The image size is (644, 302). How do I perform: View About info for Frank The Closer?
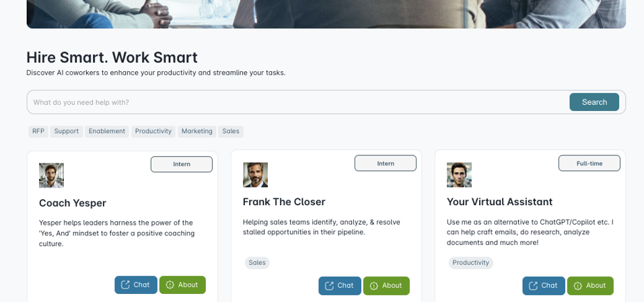[386, 285]
